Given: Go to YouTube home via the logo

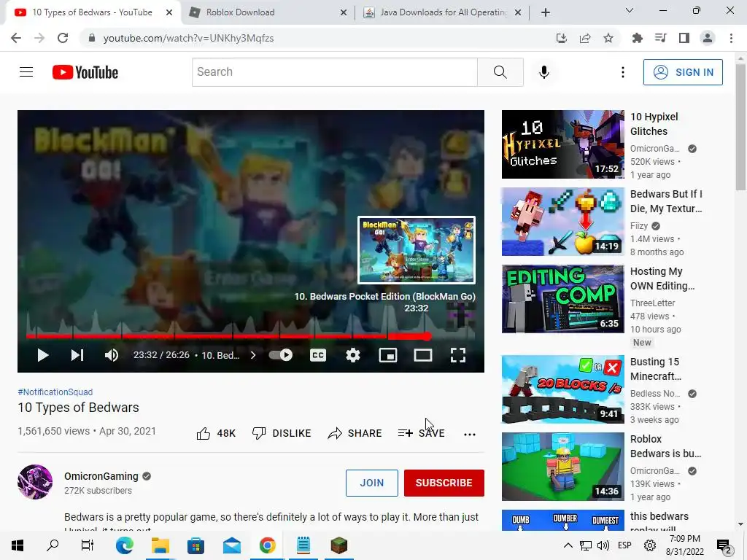Looking at the screenshot, I should pos(85,72).
